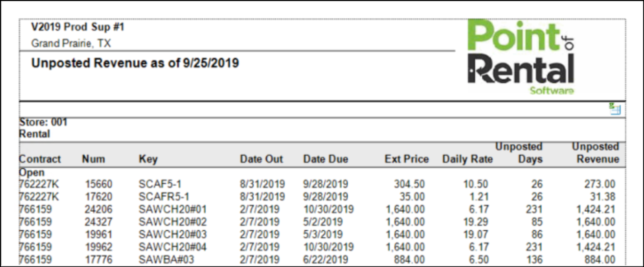Select the Key column header
644x267 pixels.
148,159
